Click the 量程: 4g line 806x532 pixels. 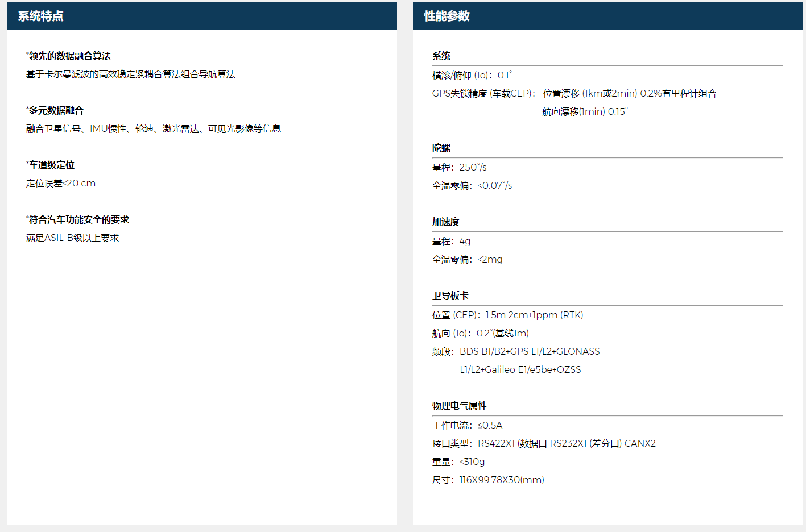pos(452,241)
